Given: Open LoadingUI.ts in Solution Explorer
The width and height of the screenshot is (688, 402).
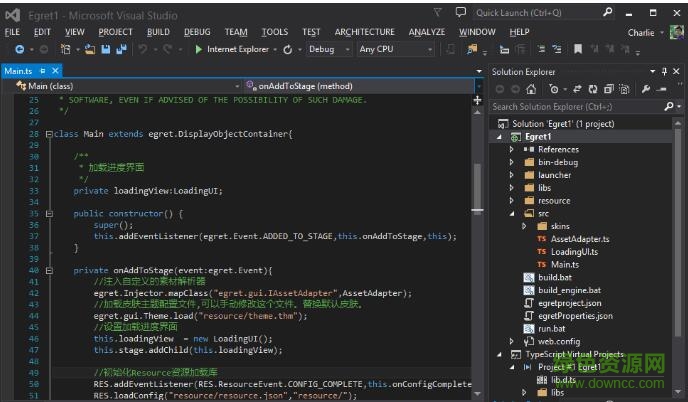Looking at the screenshot, I should [x=572, y=251].
